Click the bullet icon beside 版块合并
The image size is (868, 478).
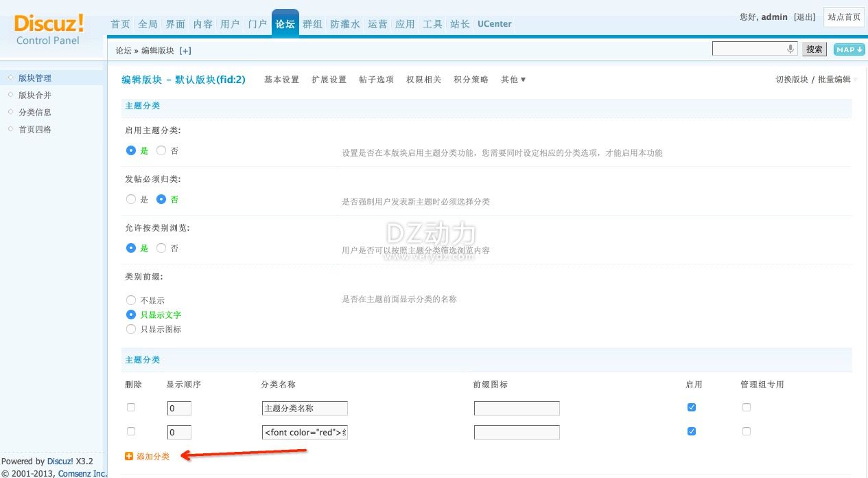[x=10, y=95]
